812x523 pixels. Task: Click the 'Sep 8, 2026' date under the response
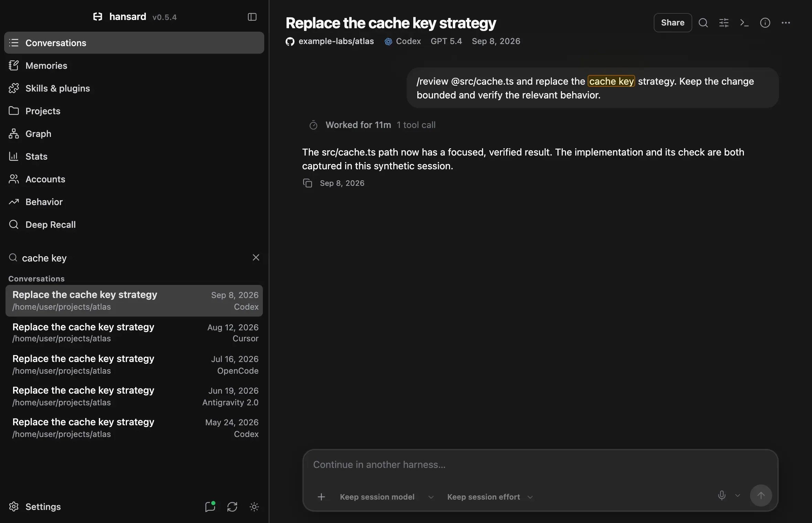342,183
